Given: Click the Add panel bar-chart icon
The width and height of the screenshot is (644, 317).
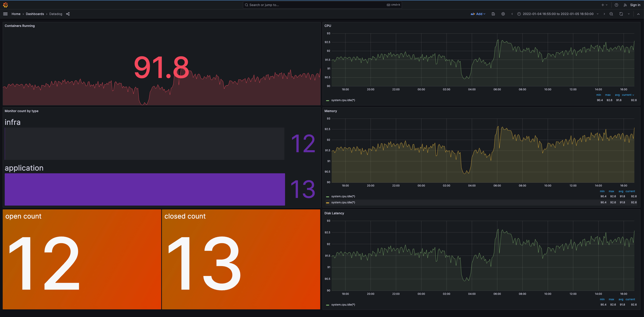Looking at the screenshot, I should [x=472, y=14].
